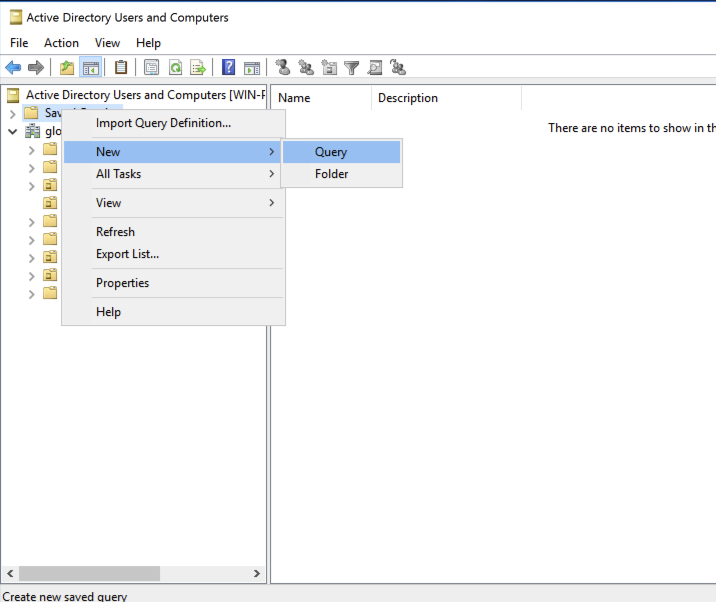Open the blue Help toolbar icon
716x602 pixels.
(229, 68)
